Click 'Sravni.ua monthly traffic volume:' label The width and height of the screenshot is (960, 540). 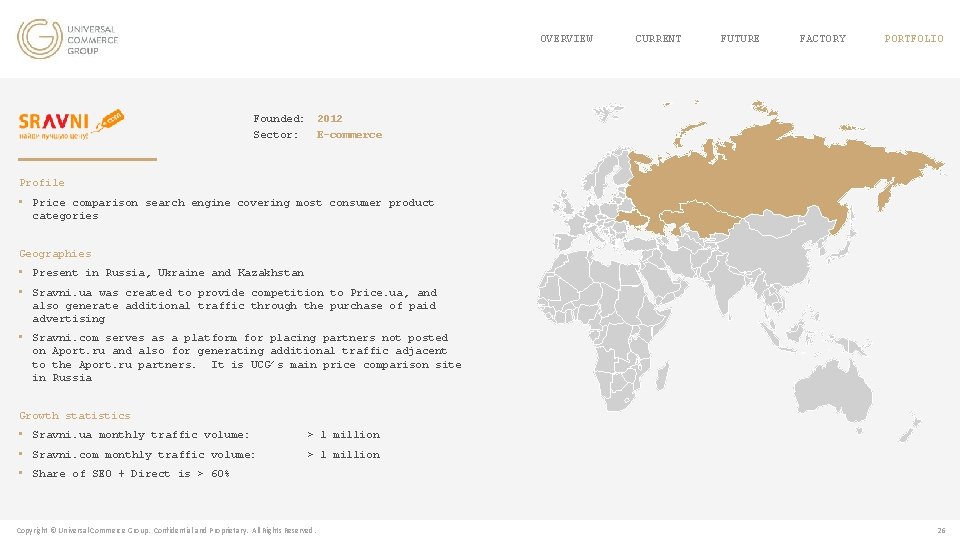pyautogui.click(x=141, y=435)
